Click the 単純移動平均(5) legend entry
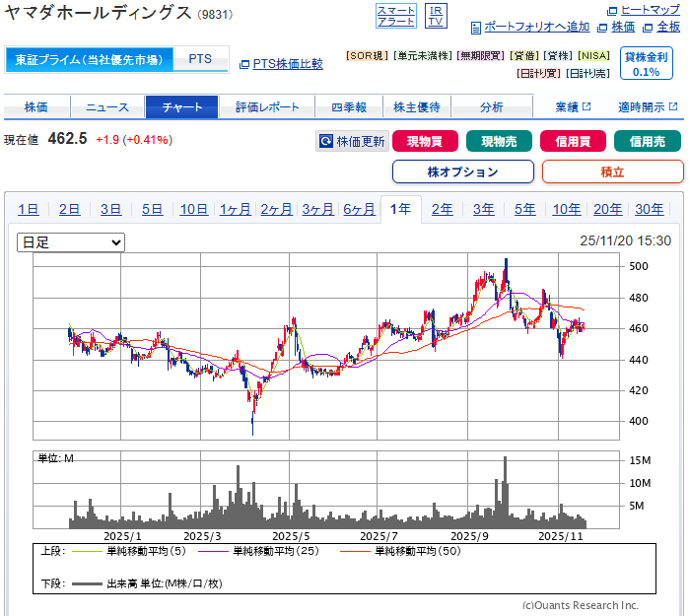Viewport: 689px width, 616px height. pyautogui.click(x=128, y=551)
